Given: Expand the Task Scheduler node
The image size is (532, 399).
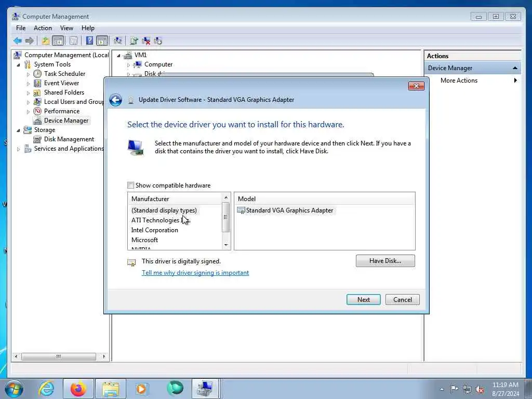Looking at the screenshot, I should tap(28, 74).
